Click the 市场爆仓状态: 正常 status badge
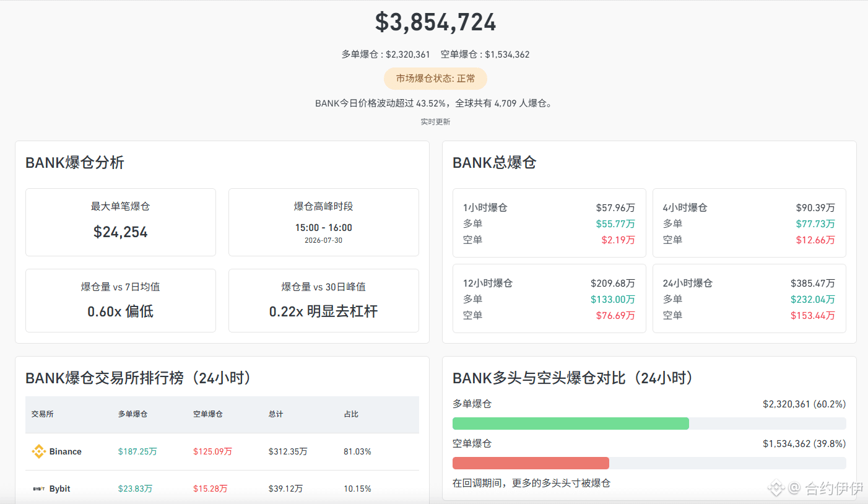 pos(435,79)
